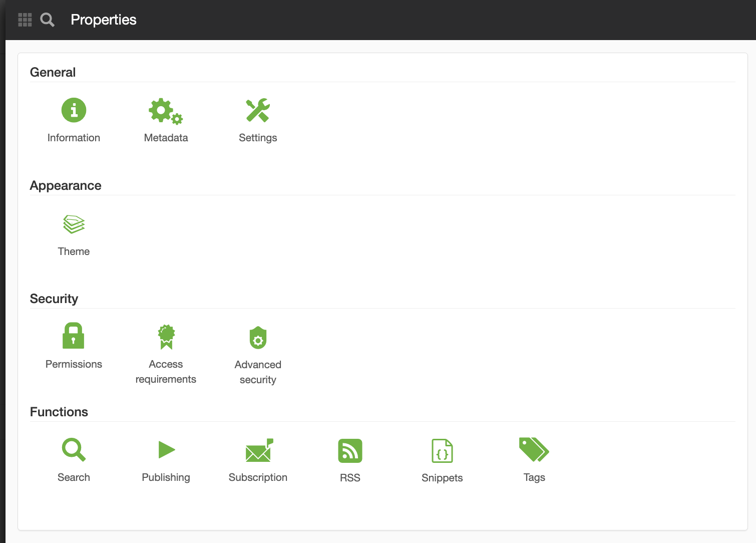Click the Properties page title

104,20
